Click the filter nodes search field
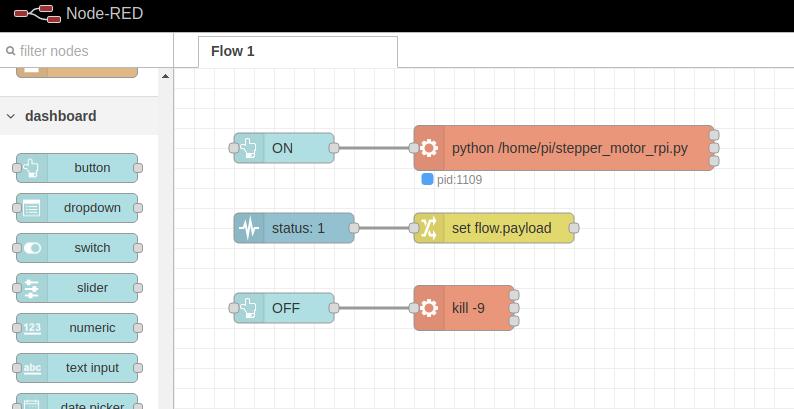Image resolution: width=794 pixels, height=409 pixels. 87,51
